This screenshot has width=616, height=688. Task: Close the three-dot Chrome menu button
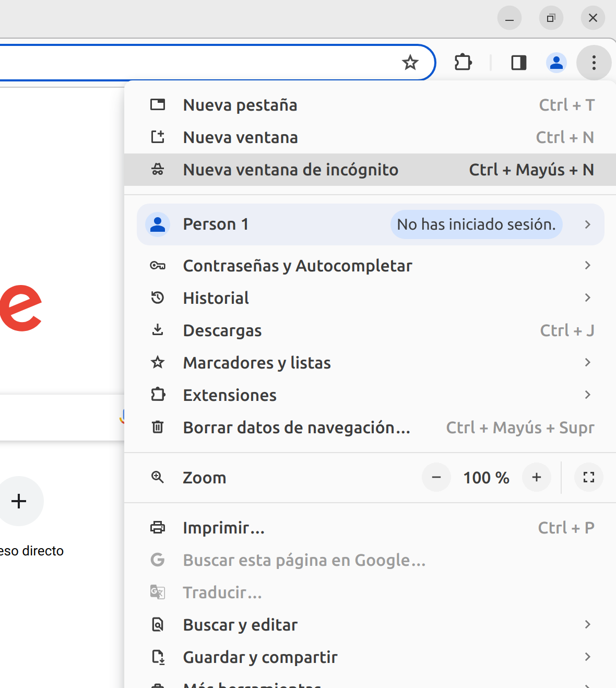click(594, 63)
